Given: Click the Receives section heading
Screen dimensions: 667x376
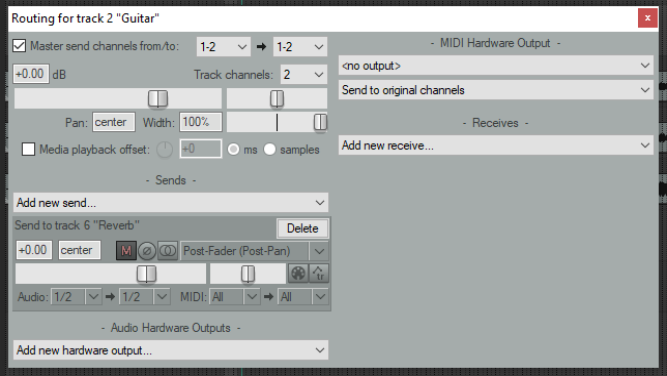Looking at the screenshot, I should (x=495, y=123).
